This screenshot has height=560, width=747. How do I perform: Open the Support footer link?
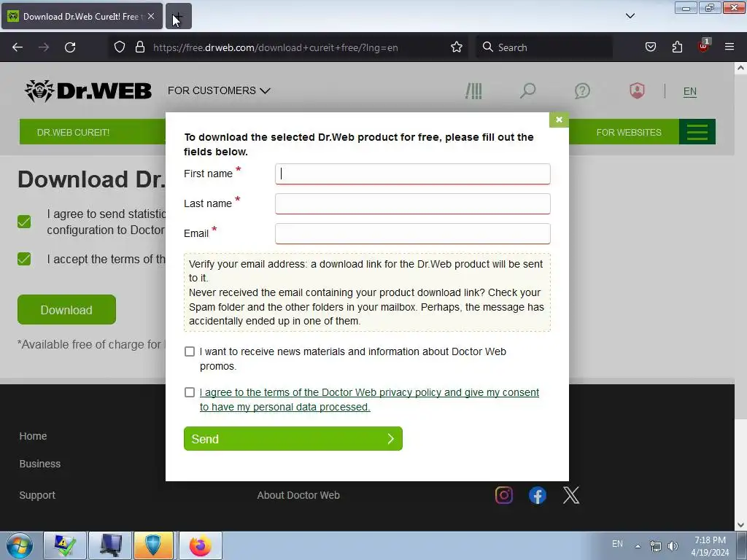point(37,495)
